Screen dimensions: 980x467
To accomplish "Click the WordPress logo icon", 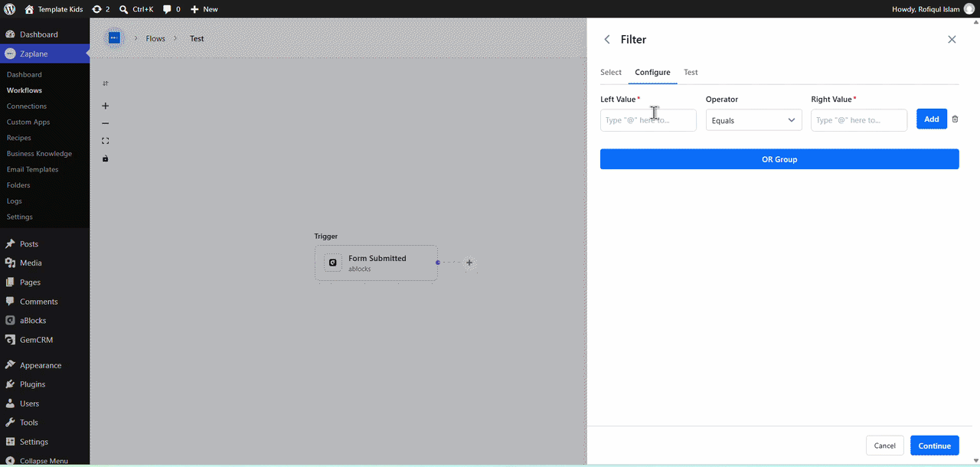I will coord(10,9).
